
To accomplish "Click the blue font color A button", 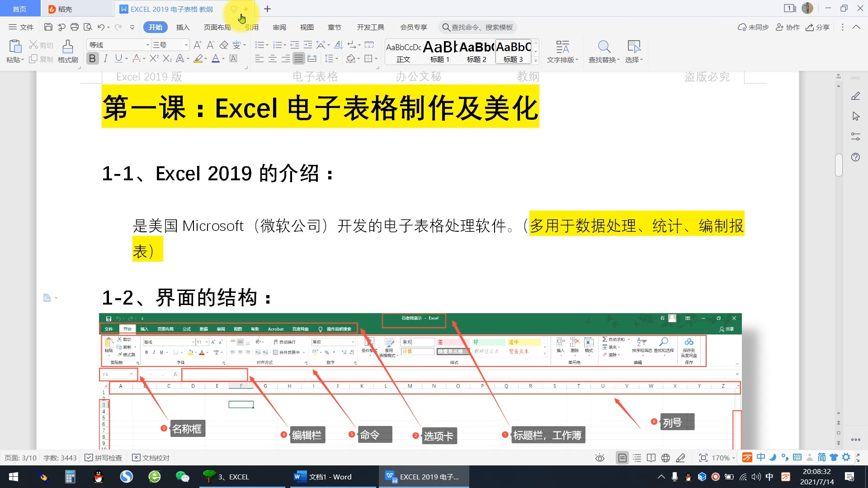I will point(216,58).
